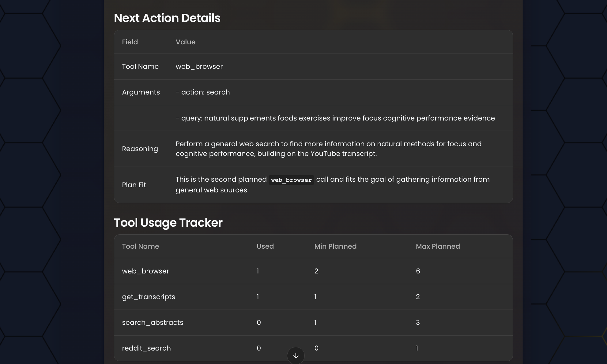Viewport: 607px width, 364px height.
Task: Select the 'Value' column header
Action: (x=185, y=42)
